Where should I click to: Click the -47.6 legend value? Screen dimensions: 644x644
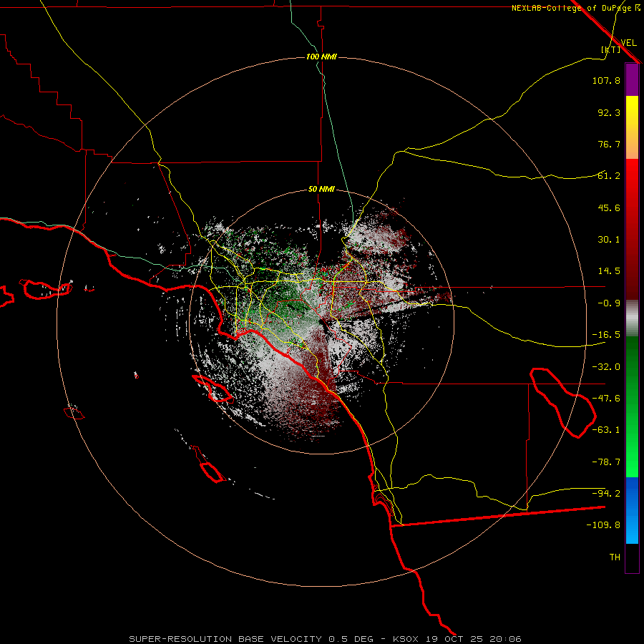click(x=606, y=399)
